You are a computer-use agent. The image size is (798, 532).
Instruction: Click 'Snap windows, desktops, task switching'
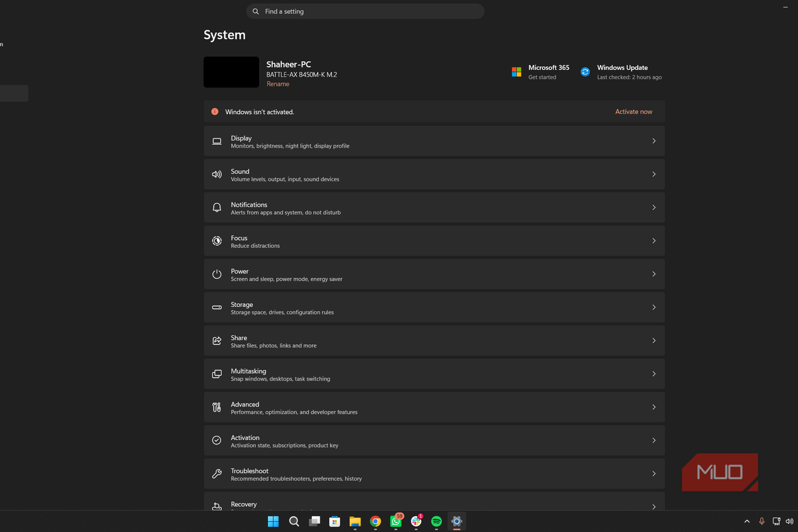(280, 379)
